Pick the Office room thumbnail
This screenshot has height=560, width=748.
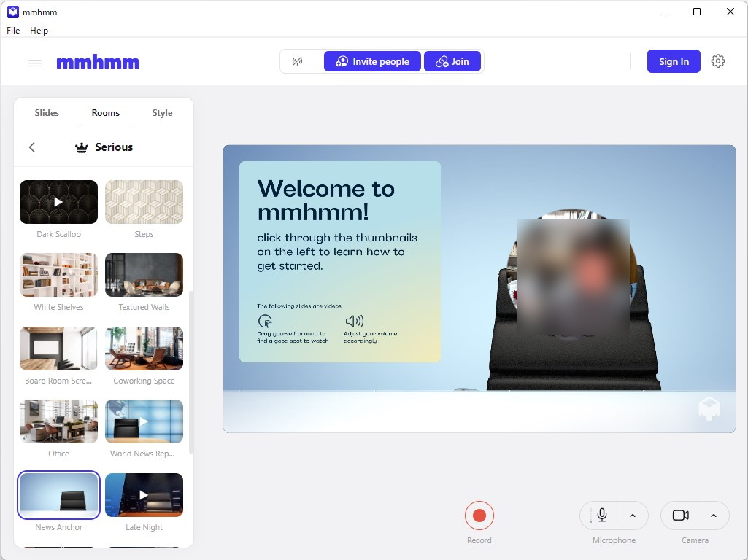point(58,421)
